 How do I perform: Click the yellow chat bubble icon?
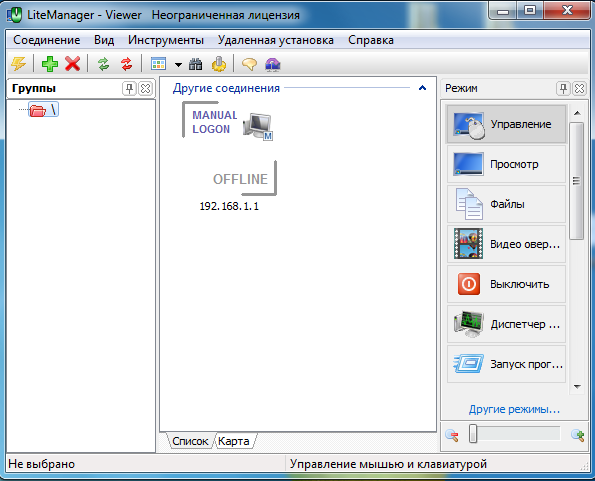tap(249, 64)
